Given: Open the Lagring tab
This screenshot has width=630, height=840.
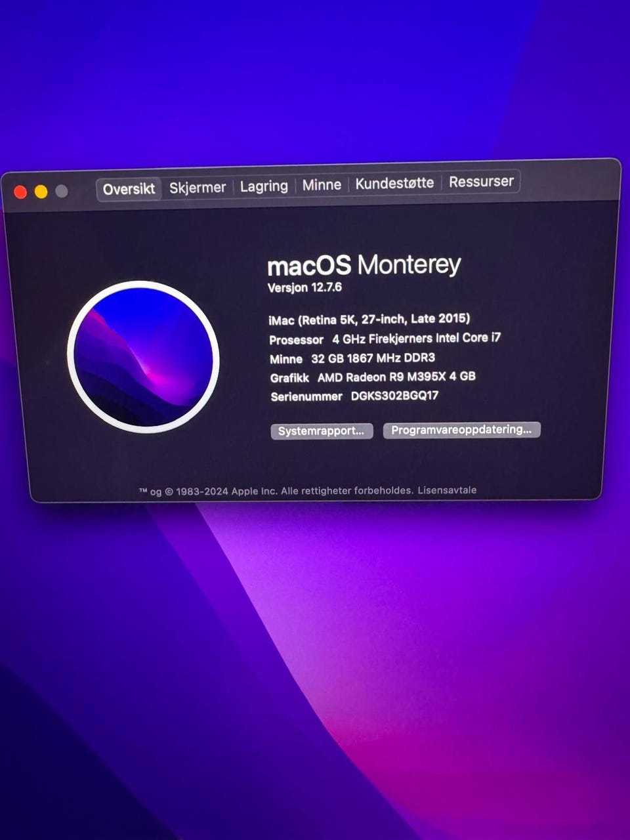Looking at the screenshot, I should click(264, 186).
